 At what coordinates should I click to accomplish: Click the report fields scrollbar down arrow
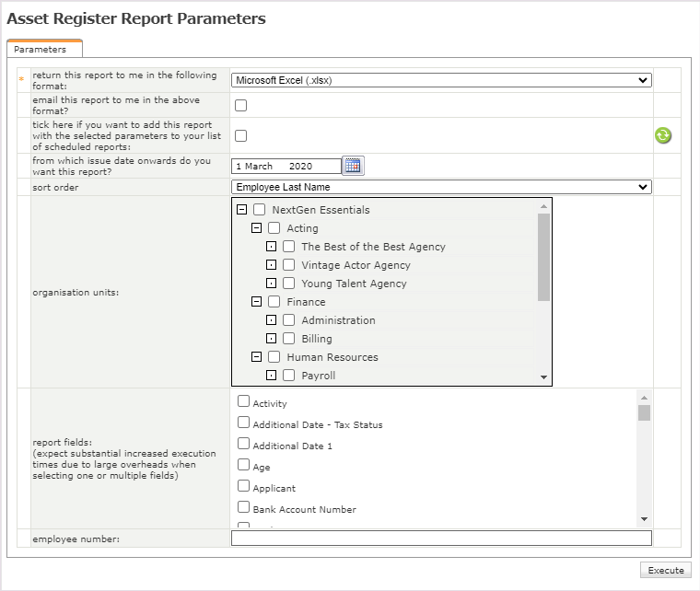644,519
